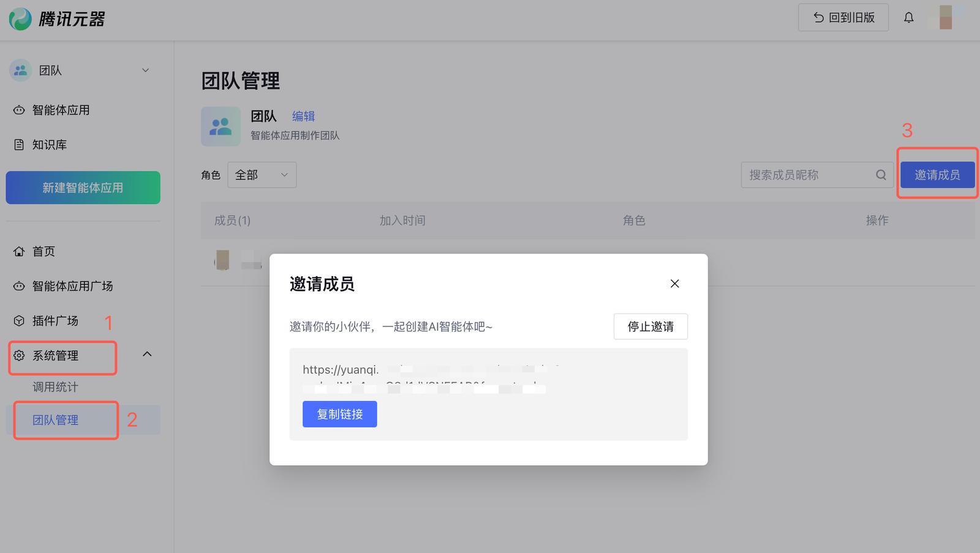Viewport: 980px width, 553px height.
Task: Expand the 团队 switcher dropdown
Action: 145,70
